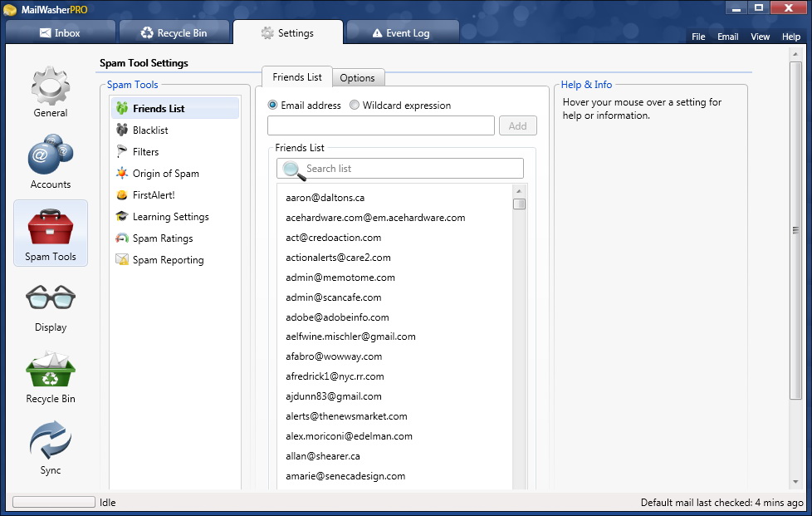Select the Spam Tools toolbox icon

pos(51,227)
